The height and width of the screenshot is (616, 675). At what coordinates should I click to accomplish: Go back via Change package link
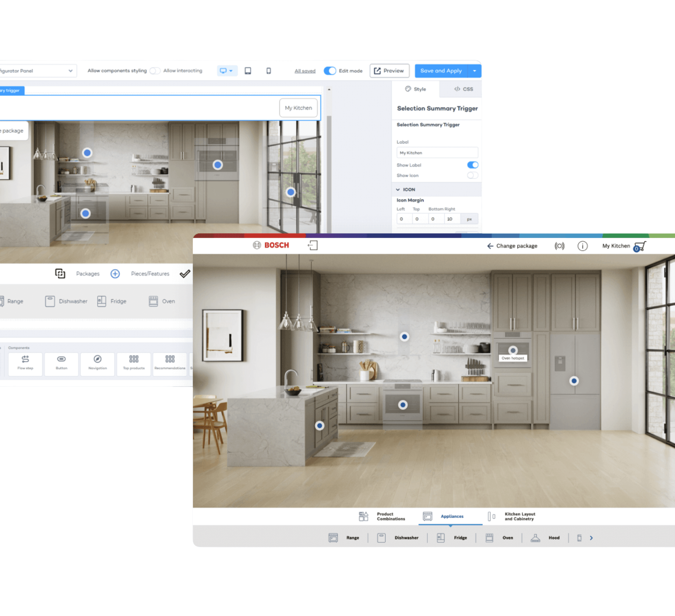pos(512,246)
